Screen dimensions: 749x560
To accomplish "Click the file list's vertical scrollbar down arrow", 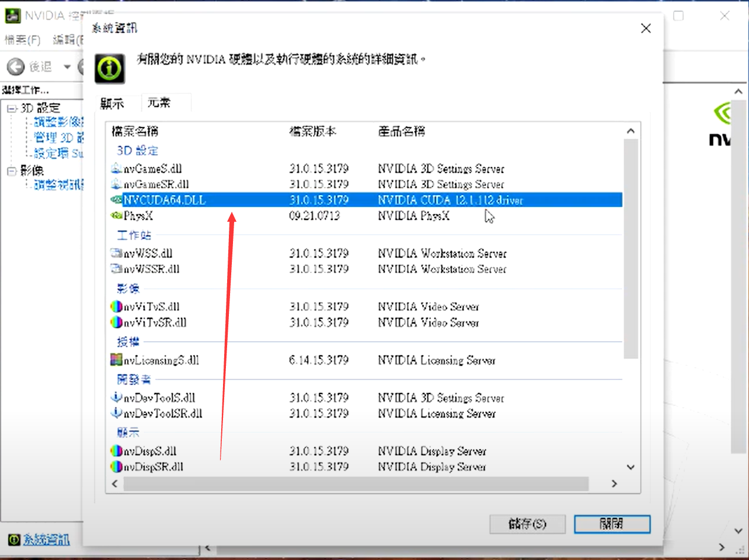I will pos(631,467).
